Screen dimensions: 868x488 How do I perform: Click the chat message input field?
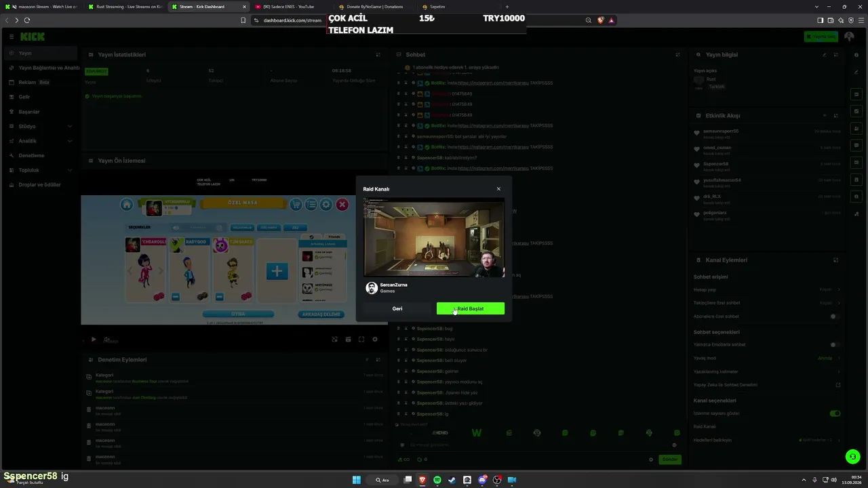(538, 445)
